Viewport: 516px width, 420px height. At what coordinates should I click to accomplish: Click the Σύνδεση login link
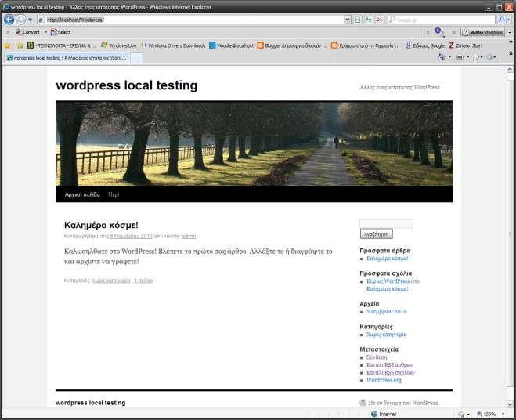377,357
